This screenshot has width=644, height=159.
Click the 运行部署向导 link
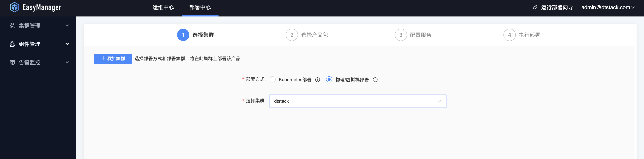(x=557, y=7)
